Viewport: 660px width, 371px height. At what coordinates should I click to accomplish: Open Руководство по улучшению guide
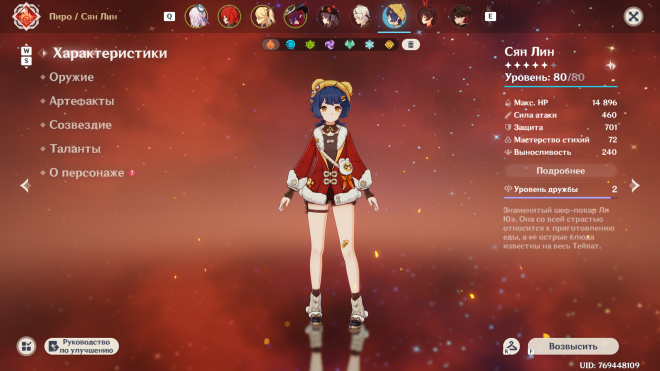coord(82,346)
